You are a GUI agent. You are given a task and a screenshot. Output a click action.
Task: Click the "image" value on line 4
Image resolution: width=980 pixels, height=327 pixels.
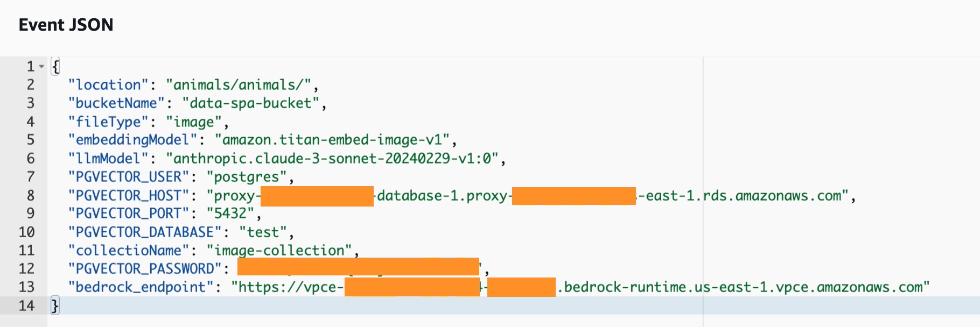tap(194, 122)
